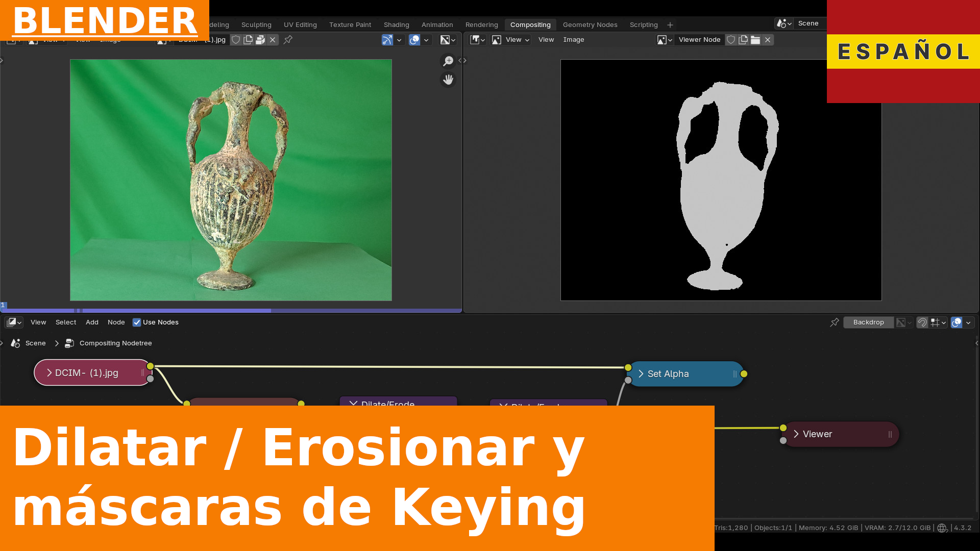This screenshot has height=551, width=980.
Task: Toggle overlays button in left image editor
Action: pos(414,40)
